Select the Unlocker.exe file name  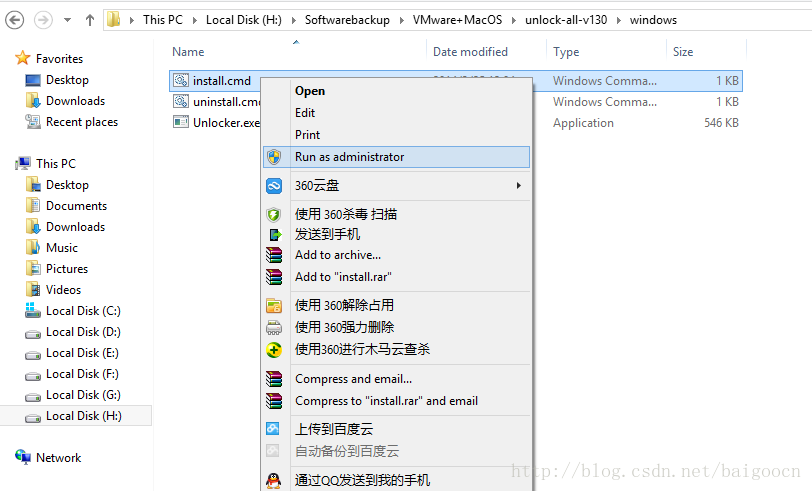[226, 123]
